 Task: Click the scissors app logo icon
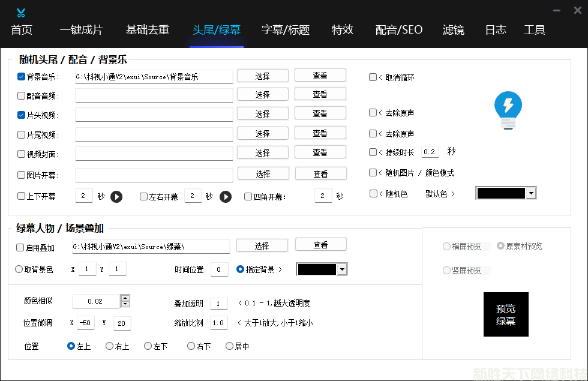[21, 13]
